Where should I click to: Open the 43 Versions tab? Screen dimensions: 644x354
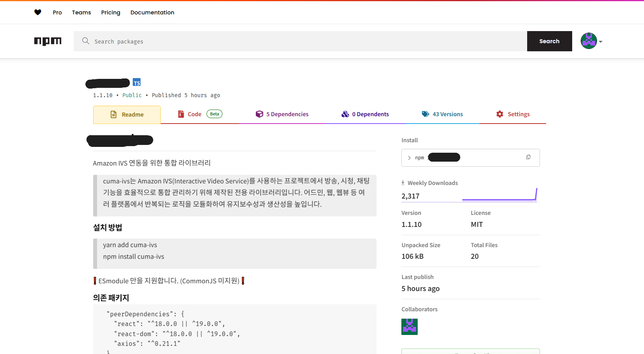pyautogui.click(x=443, y=114)
